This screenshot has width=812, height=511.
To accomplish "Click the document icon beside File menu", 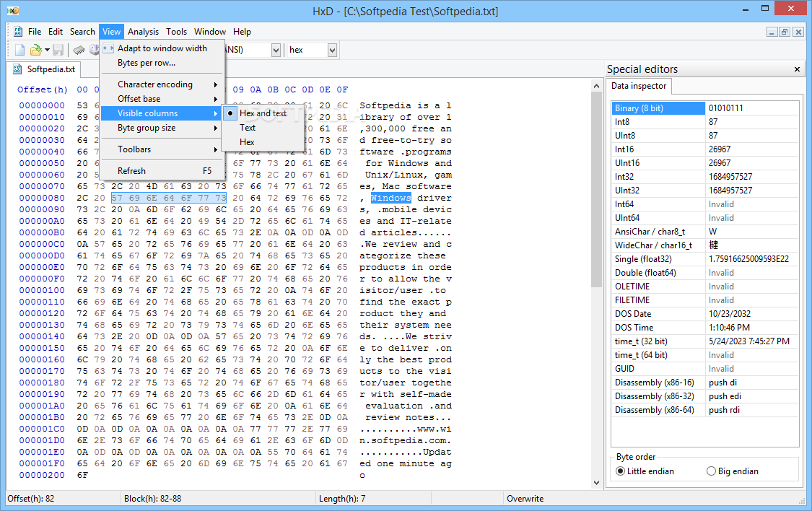I will [17, 32].
